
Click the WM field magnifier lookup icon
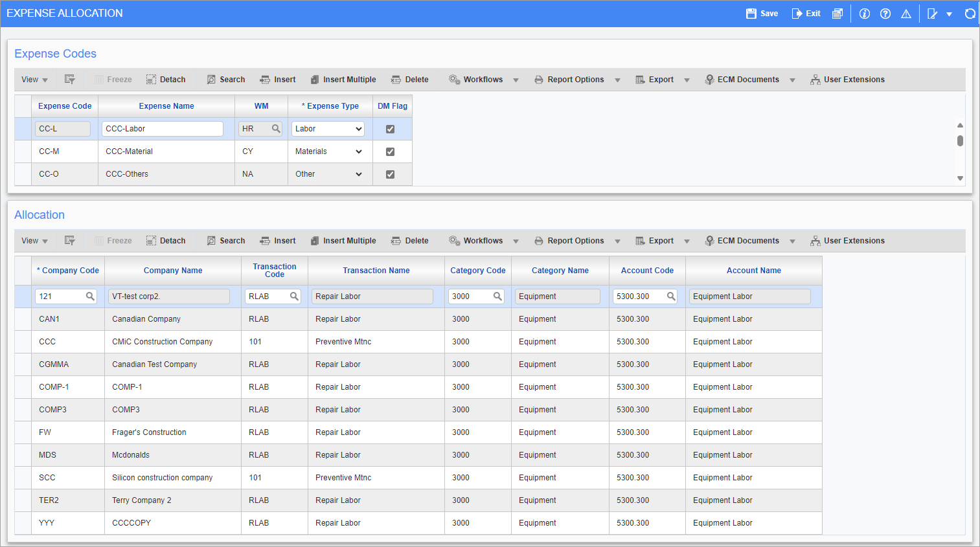[276, 129]
